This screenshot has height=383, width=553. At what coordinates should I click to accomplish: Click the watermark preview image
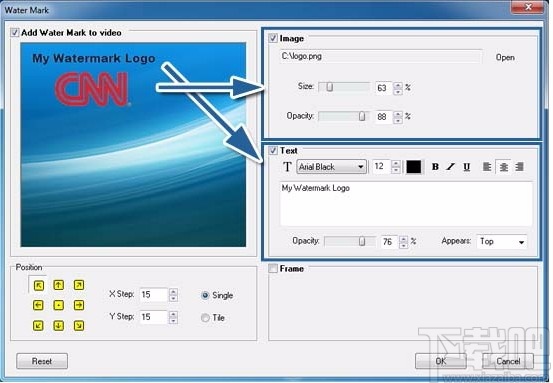pyautogui.click(x=133, y=145)
